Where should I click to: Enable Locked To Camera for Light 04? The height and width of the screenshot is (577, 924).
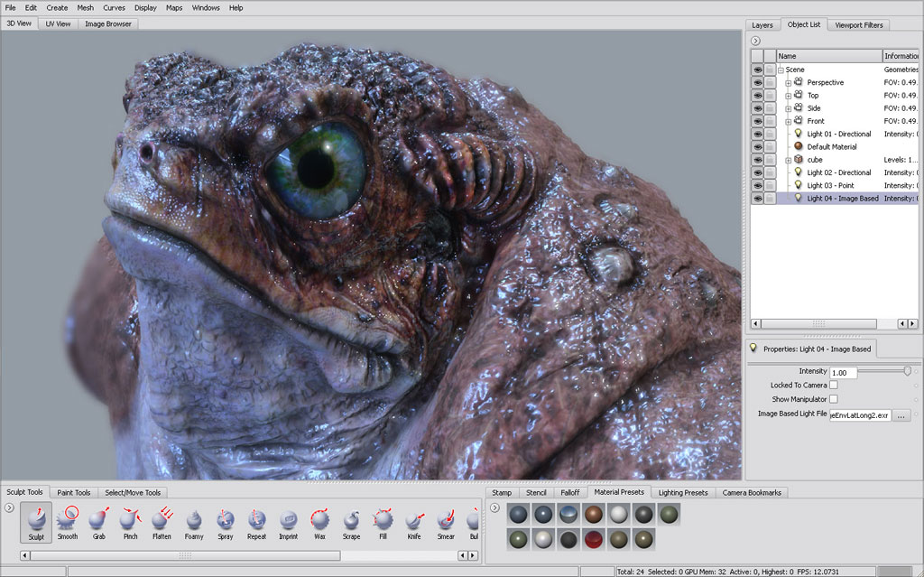(836, 385)
